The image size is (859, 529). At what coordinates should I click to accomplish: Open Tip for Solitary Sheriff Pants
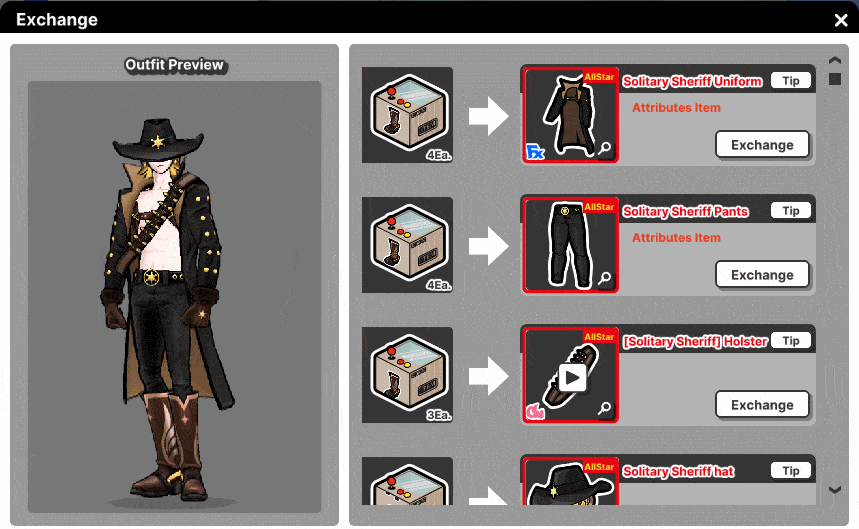791,210
